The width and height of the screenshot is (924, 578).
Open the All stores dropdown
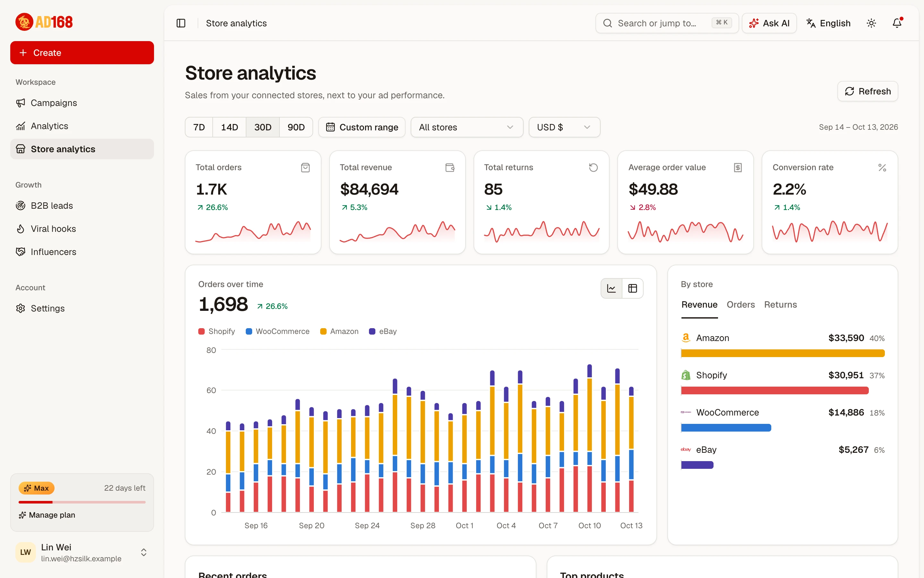tap(466, 127)
